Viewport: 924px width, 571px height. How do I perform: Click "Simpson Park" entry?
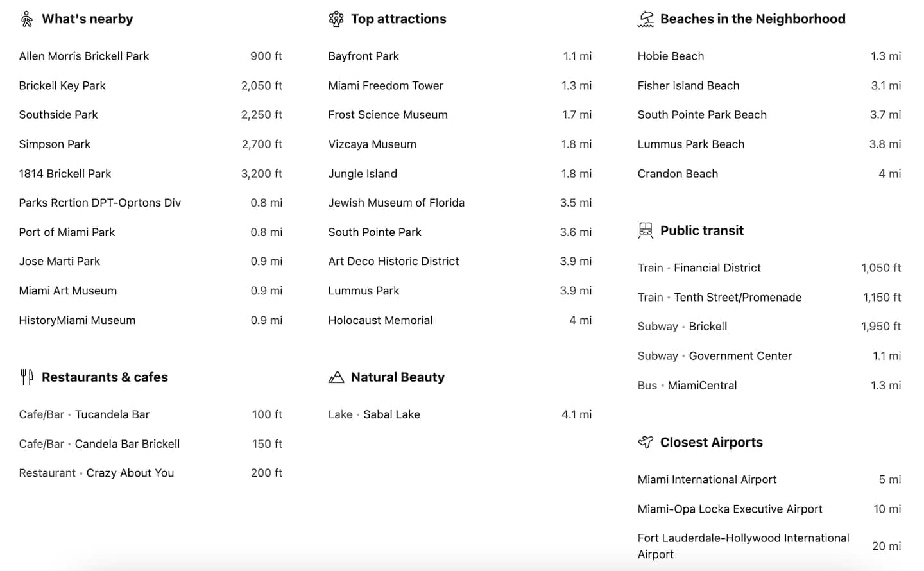(x=55, y=144)
